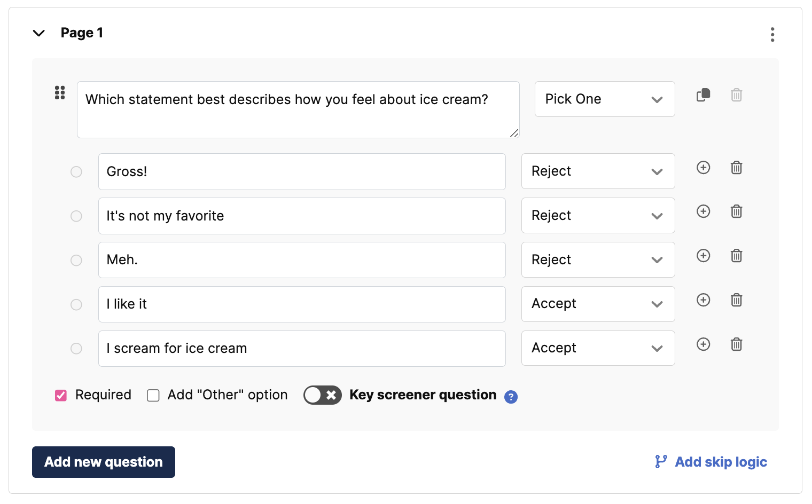The height and width of the screenshot is (504, 812).
Task: Select the I like it radio button
Action: 76,304
